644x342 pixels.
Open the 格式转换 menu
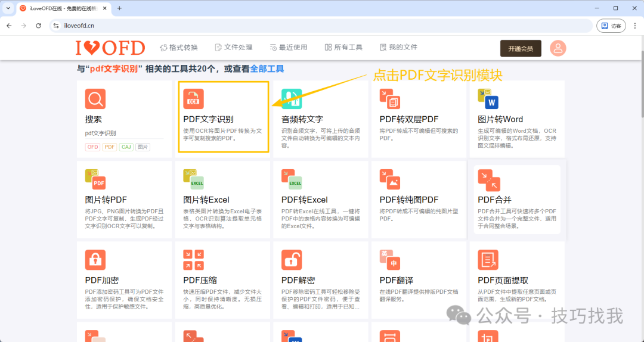(x=179, y=48)
